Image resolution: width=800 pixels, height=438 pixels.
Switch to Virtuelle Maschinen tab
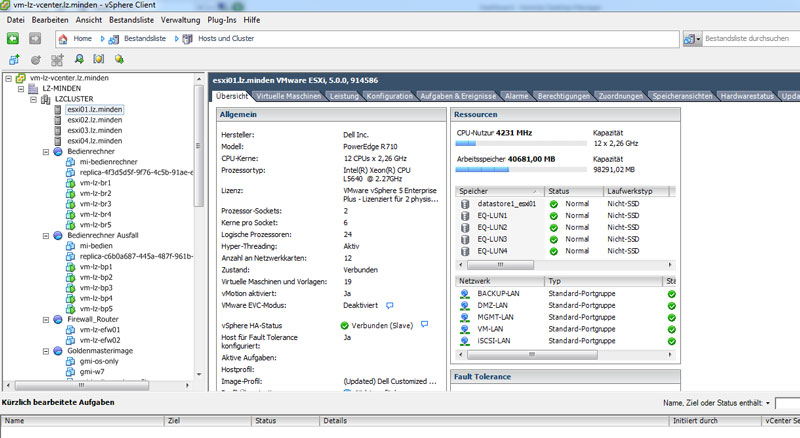[289, 96]
